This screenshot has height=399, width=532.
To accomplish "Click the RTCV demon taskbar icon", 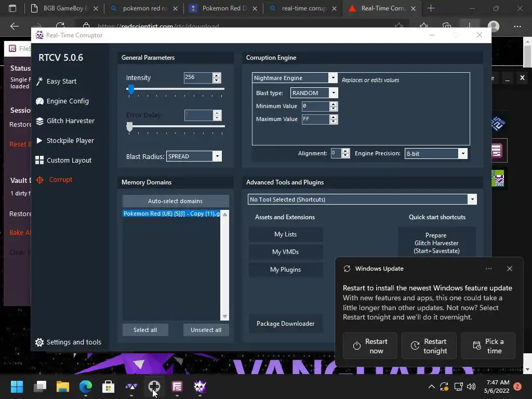I will [200, 387].
